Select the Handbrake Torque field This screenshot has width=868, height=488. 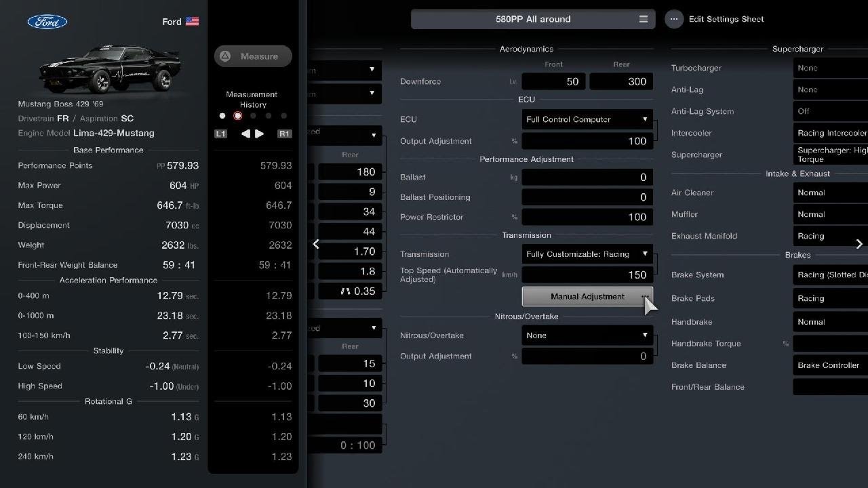[831, 344]
